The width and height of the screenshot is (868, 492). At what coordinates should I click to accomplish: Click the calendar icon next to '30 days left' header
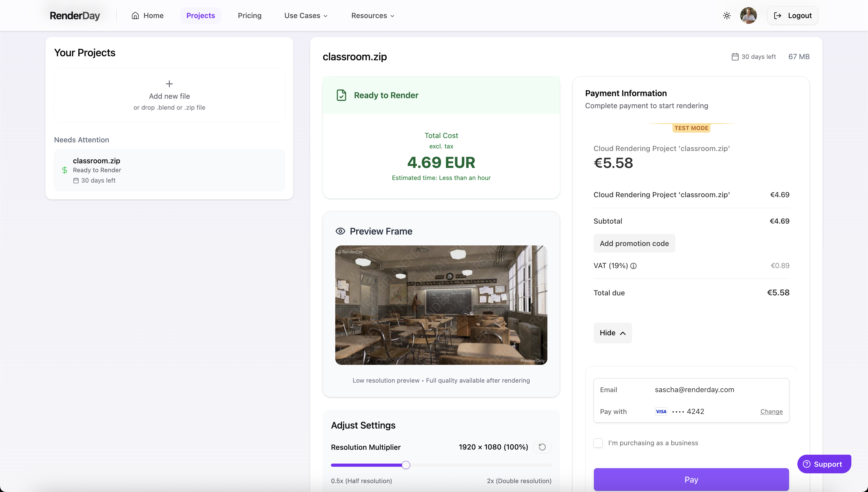pos(735,57)
